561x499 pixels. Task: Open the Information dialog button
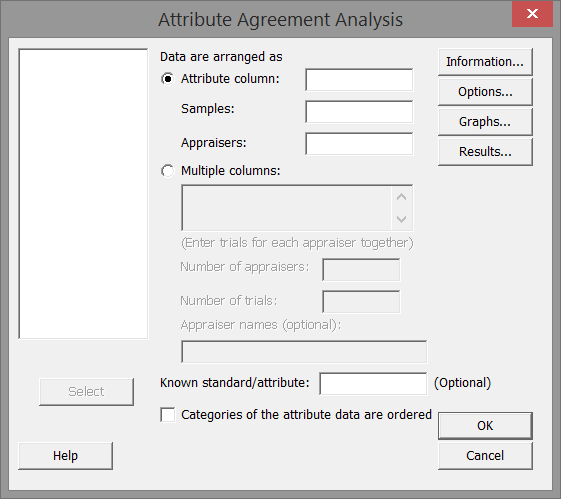[485, 62]
